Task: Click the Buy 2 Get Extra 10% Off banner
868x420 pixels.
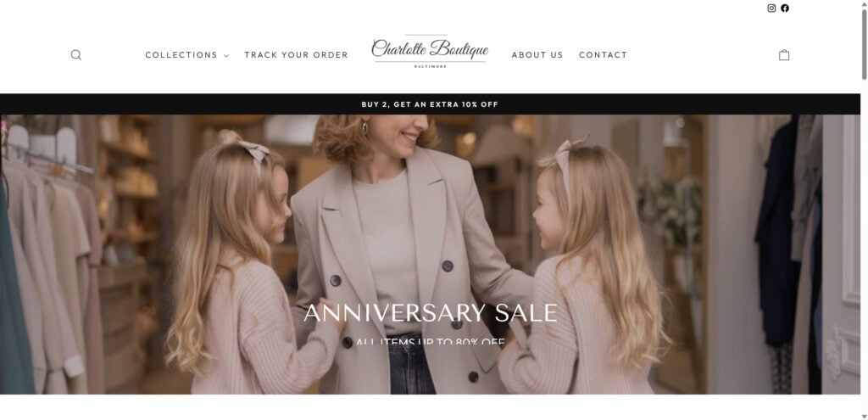Action: coord(430,104)
